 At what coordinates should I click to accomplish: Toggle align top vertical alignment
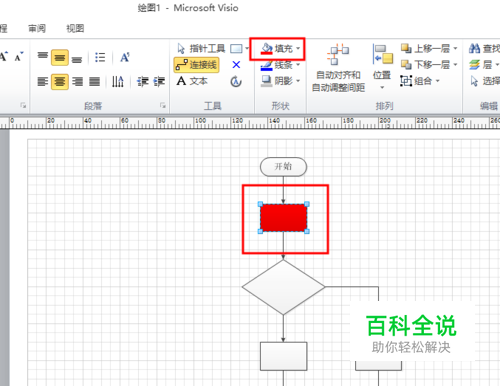point(43,57)
